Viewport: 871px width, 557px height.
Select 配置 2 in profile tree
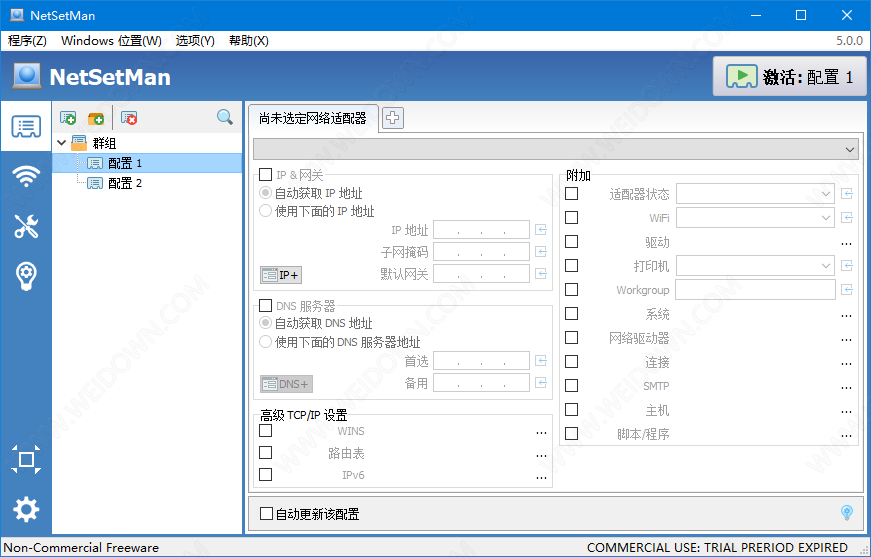pyautogui.click(x=125, y=183)
